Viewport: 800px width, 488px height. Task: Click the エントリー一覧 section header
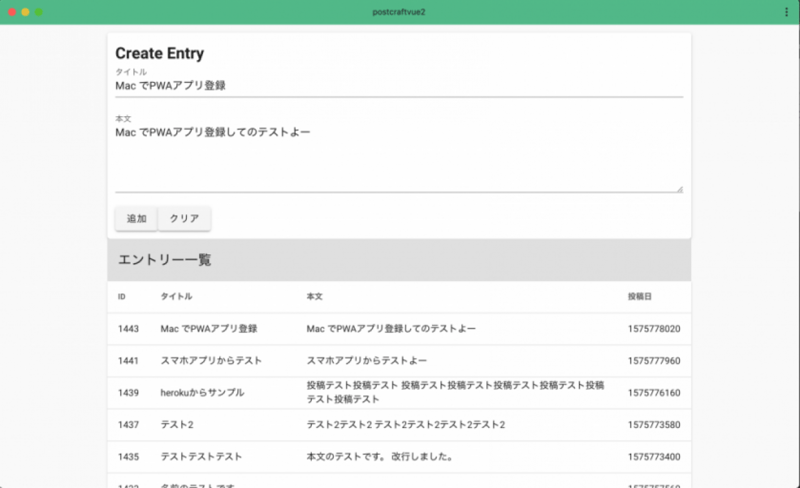165,260
